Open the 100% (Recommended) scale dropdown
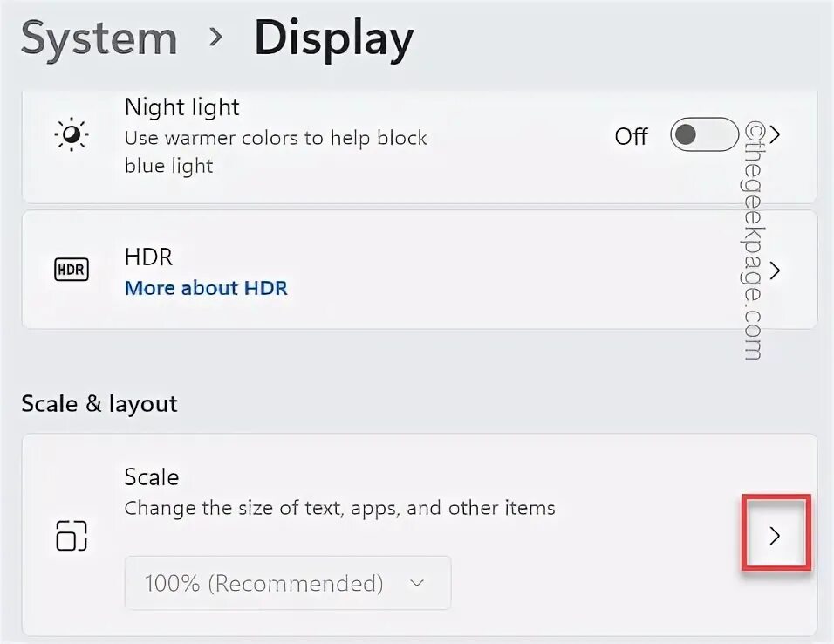 [x=288, y=583]
